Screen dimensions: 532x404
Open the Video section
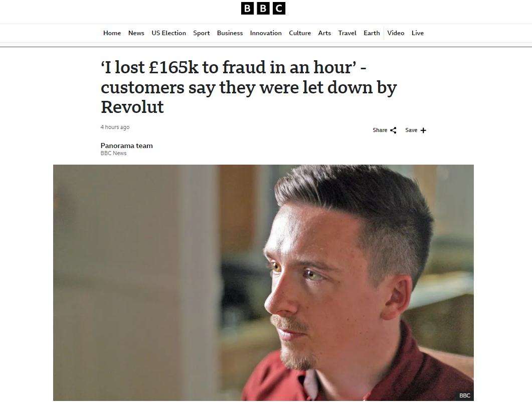click(396, 33)
